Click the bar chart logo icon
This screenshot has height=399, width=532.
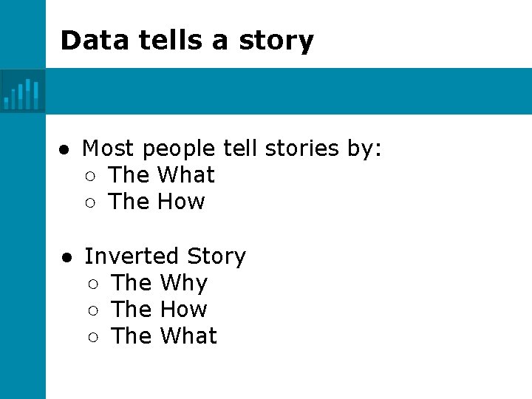tap(22, 92)
